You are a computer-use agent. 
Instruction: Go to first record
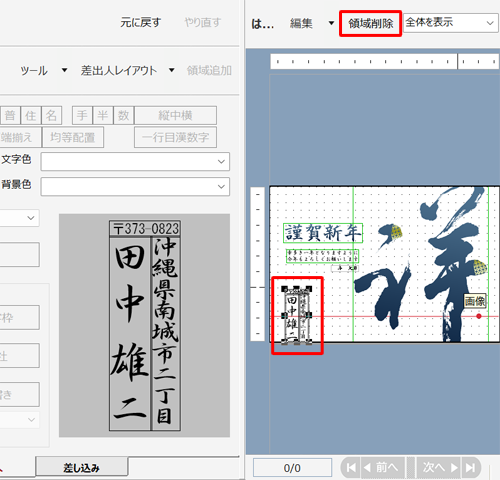point(351,468)
